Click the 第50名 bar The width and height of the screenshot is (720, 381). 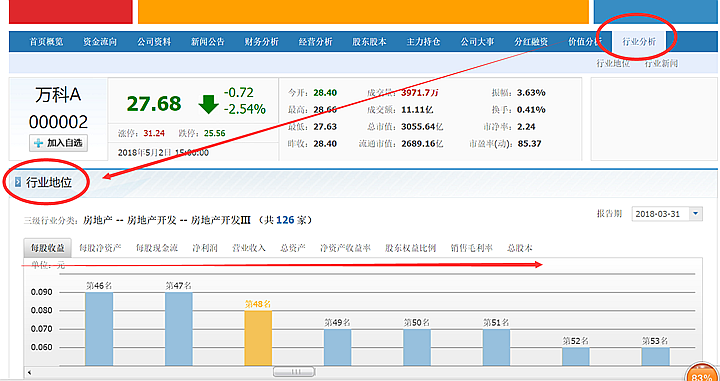417,347
